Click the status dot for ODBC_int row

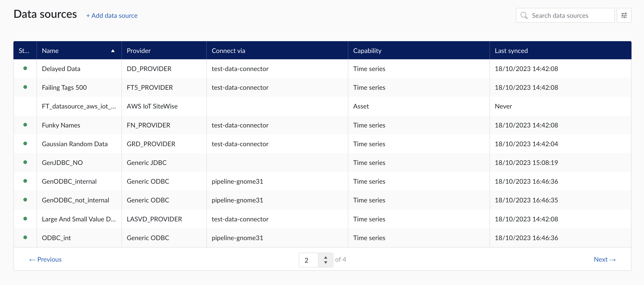click(25, 238)
